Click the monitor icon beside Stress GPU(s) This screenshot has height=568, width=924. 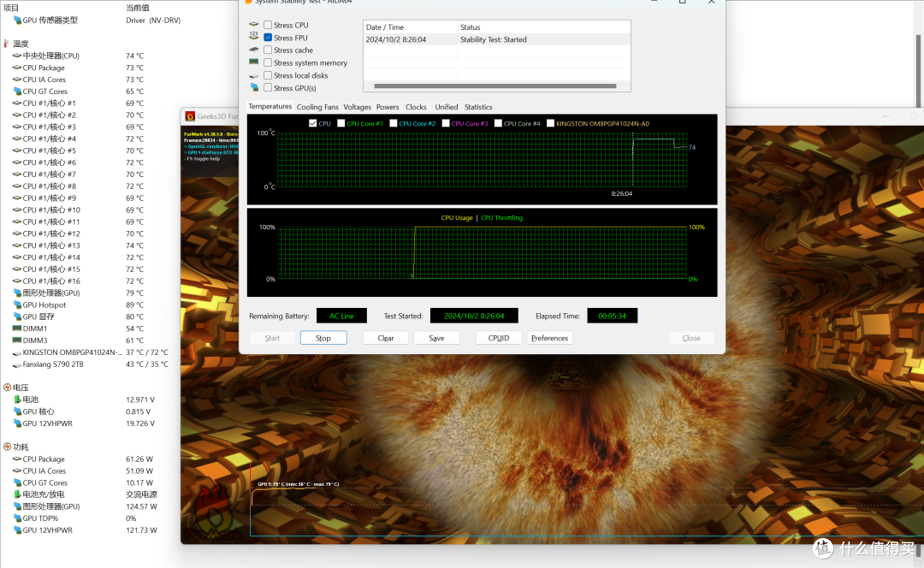(254, 87)
